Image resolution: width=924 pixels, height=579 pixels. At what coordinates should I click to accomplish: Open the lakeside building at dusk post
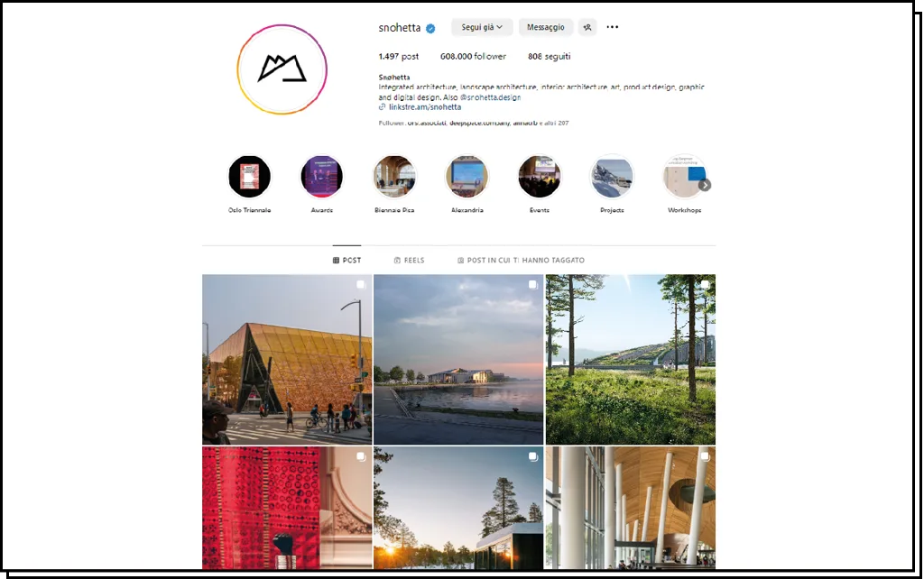tap(458, 359)
